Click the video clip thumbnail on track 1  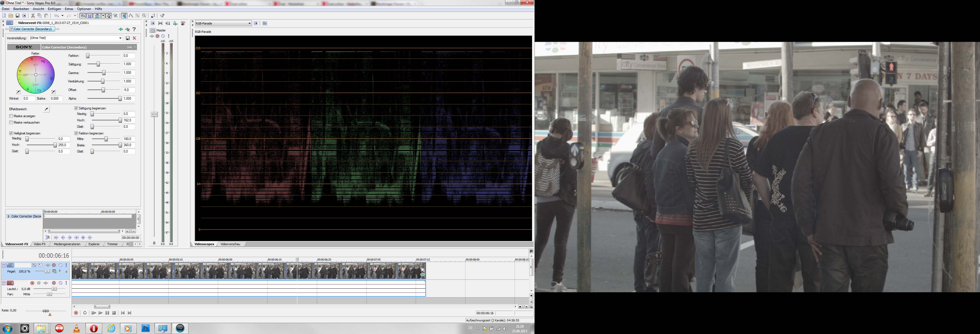coord(248,271)
